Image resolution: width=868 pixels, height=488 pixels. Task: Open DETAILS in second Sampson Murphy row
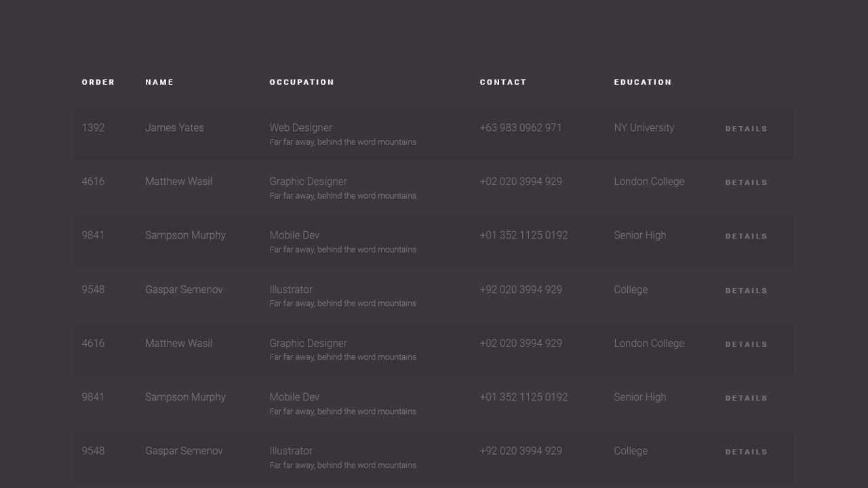coord(746,399)
